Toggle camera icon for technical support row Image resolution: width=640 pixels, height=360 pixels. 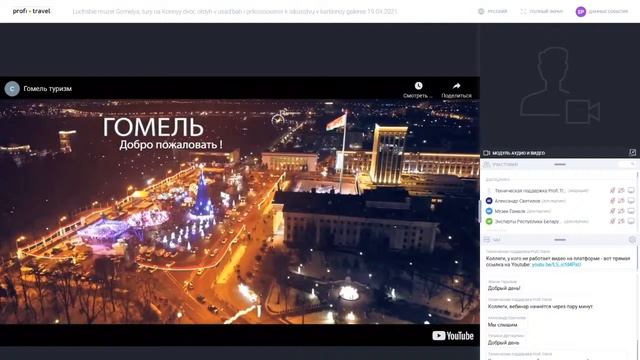621,191
